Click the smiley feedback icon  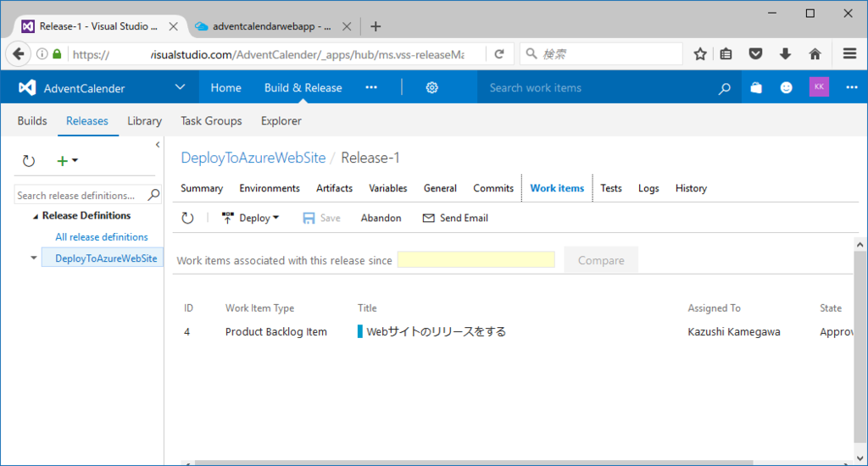point(786,87)
